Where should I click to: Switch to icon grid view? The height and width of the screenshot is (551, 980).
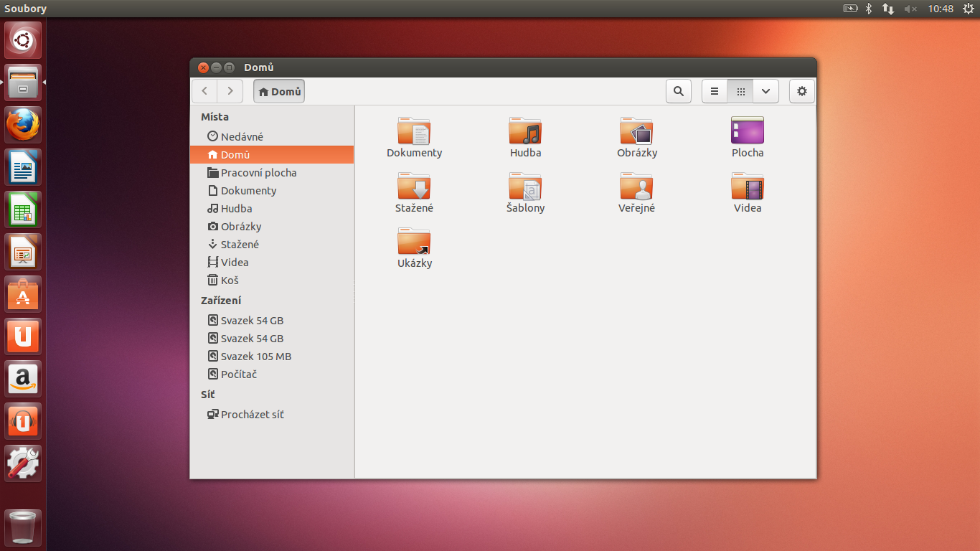click(x=740, y=91)
